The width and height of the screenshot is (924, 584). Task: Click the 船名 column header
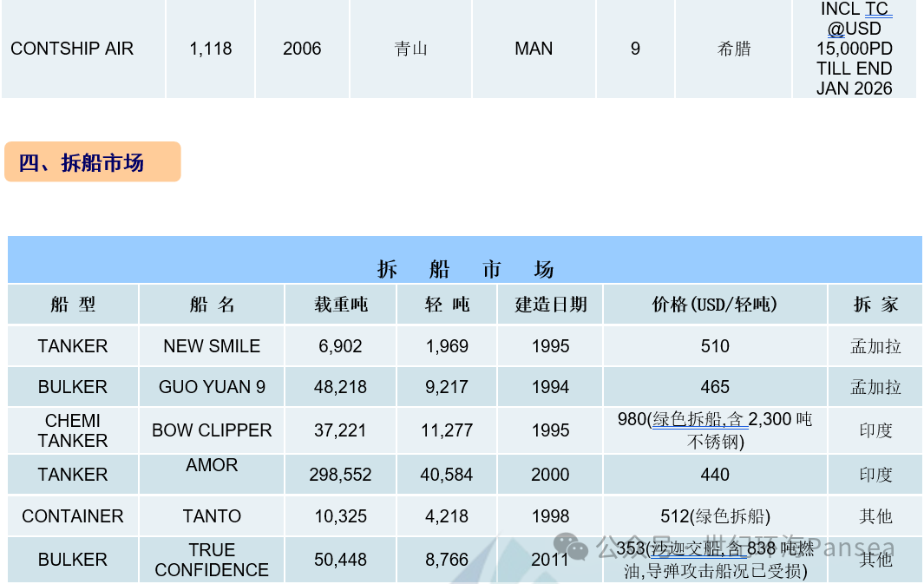point(212,305)
